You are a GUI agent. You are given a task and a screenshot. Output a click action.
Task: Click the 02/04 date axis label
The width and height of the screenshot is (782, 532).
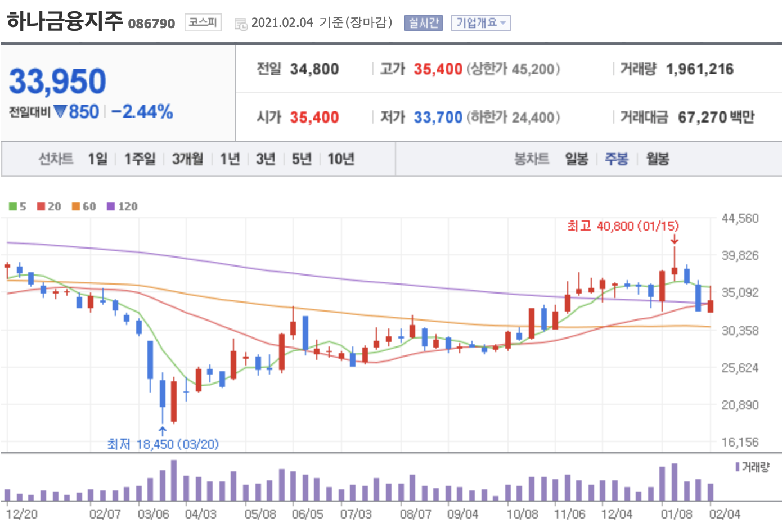click(725, 514)
